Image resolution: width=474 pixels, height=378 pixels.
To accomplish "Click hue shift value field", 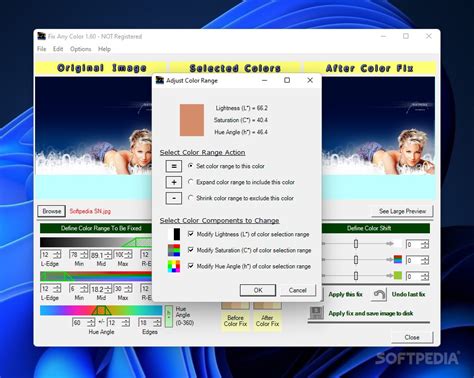I will pyautogui.click(x=417, y=276).
